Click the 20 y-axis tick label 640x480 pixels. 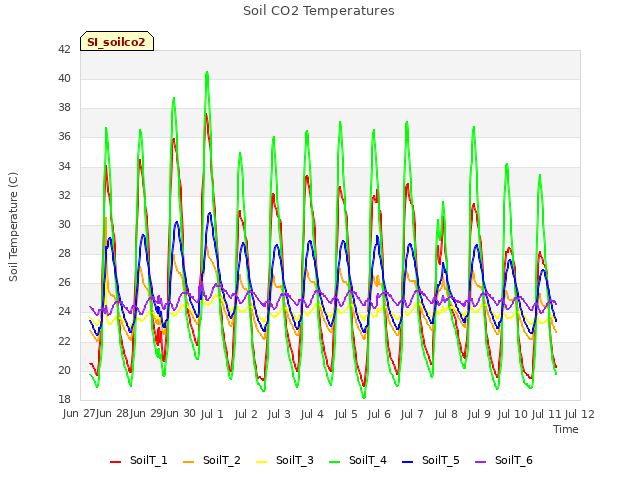(64, 370)
